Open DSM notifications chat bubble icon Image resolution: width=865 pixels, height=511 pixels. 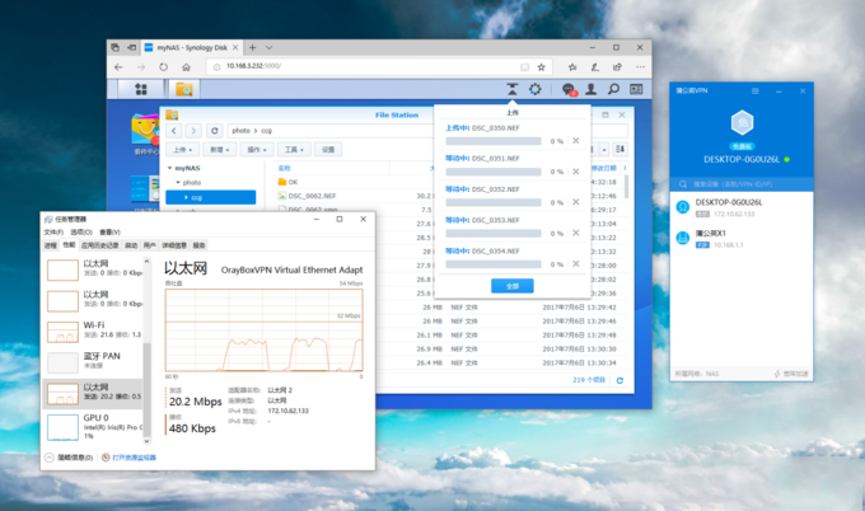point(569,89)
